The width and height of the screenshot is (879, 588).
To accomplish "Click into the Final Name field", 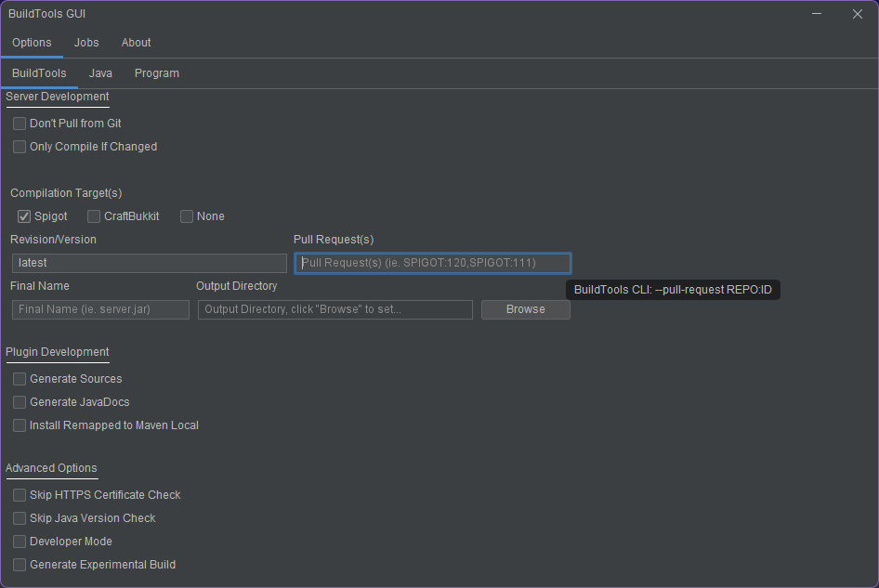I will click(x=100, y=309).
